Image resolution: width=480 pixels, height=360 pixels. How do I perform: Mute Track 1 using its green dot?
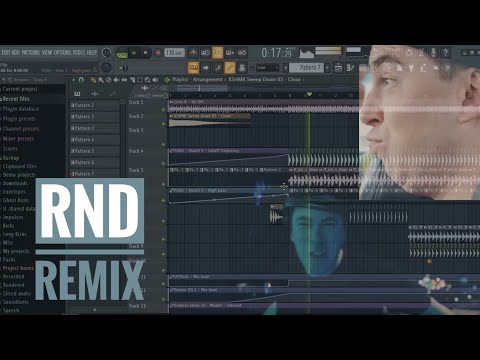tap(164, 110)
